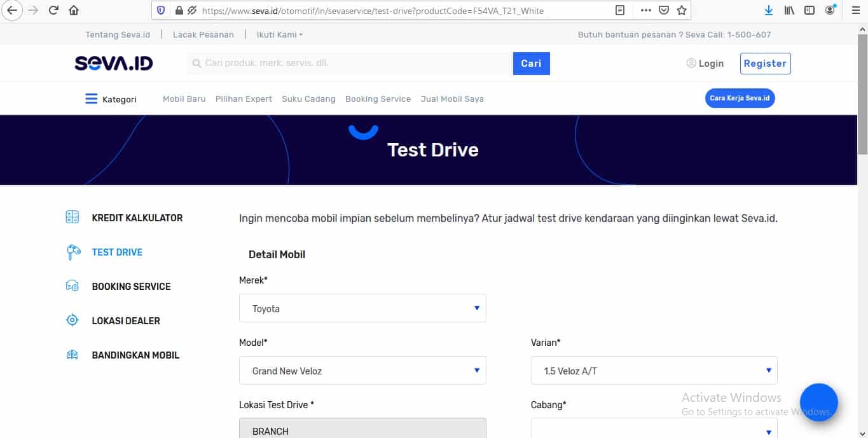
Task: Select KREDIT KALKULATOR in sidebar
Action: (x=137, y=217)
